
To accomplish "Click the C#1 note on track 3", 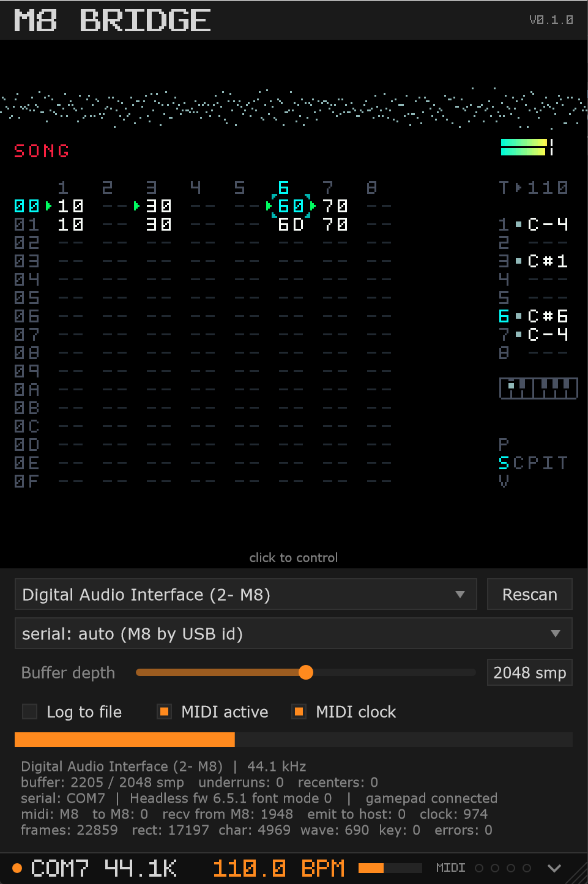I will [x=548, y=261].
